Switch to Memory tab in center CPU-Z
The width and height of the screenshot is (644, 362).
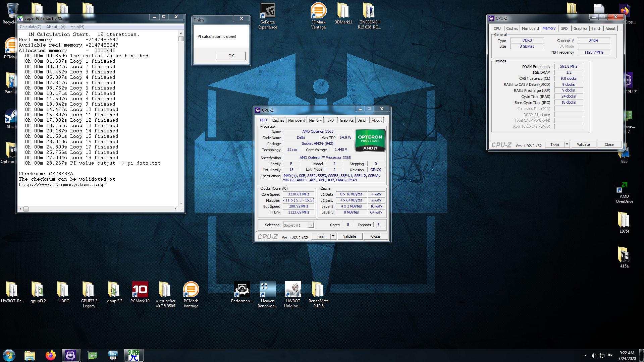tap(315, 120)
